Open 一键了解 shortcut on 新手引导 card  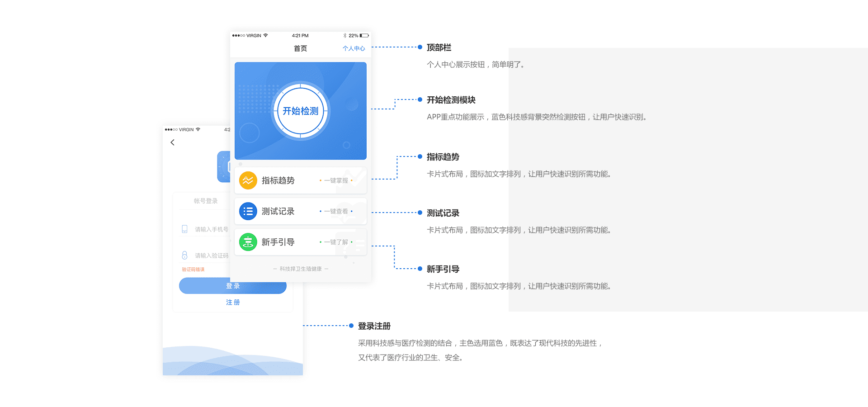[x=336, y=242]
